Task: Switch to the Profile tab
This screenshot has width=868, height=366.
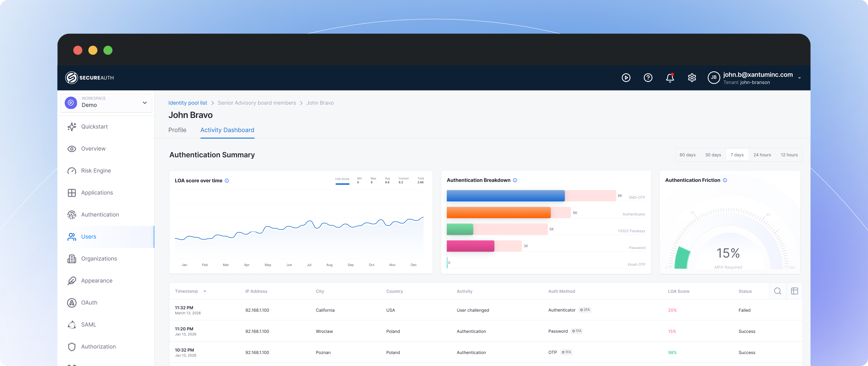Action: coord(177,130)
